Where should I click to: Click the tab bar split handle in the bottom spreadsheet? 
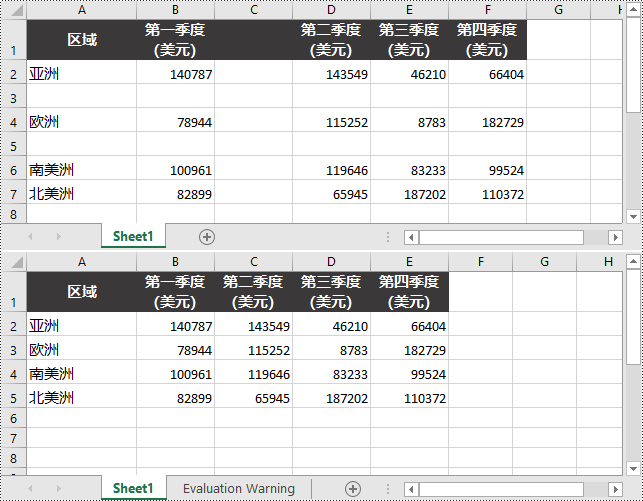[x=388, y=488]
